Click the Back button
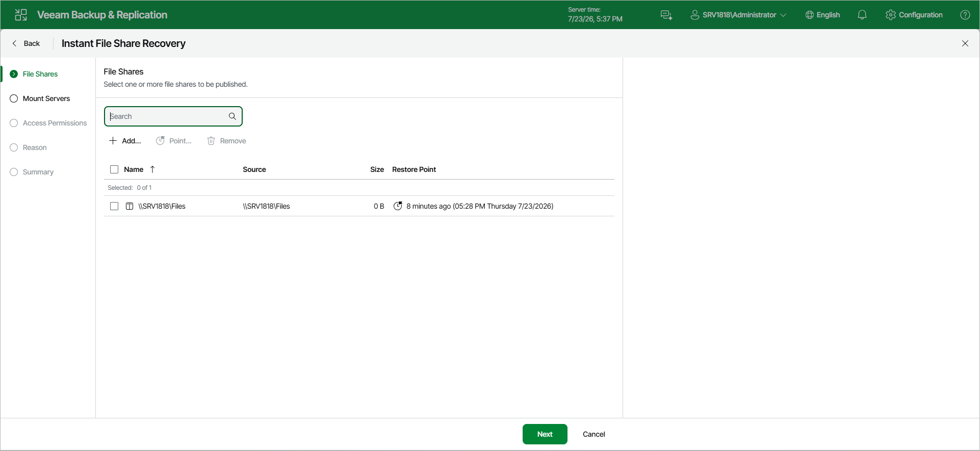980x451 pixels. (x=26, y=43)
